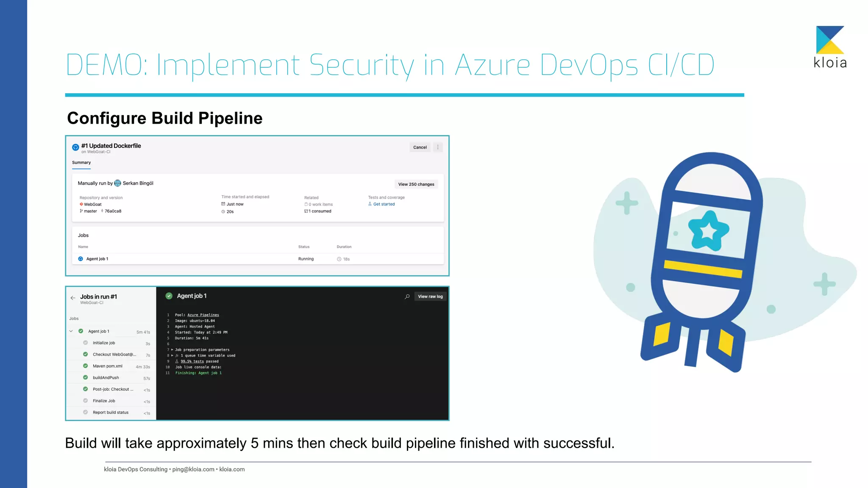This screenshot has width=868, height=488.
Task: Click the clock icon beside 18s duration
Action: [x=339, y=259]
